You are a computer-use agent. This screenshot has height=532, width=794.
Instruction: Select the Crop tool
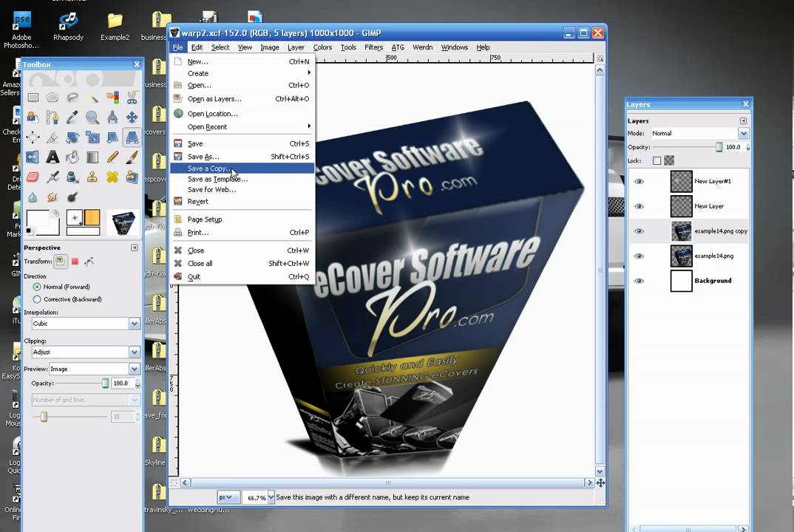(x=52, y=137)
